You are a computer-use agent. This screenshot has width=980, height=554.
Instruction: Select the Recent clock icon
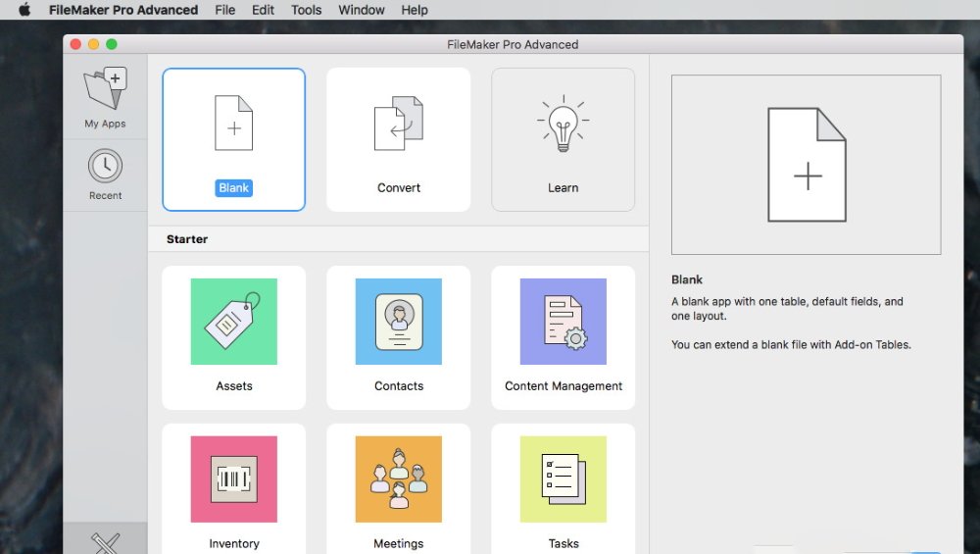click(x=105, y=166)
